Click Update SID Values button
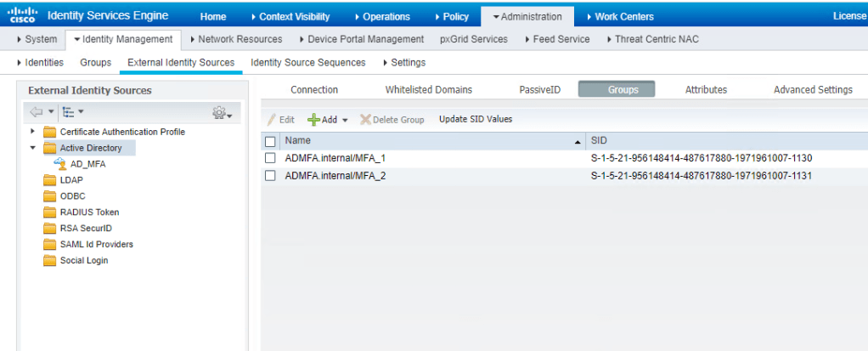 coord(476,120)
